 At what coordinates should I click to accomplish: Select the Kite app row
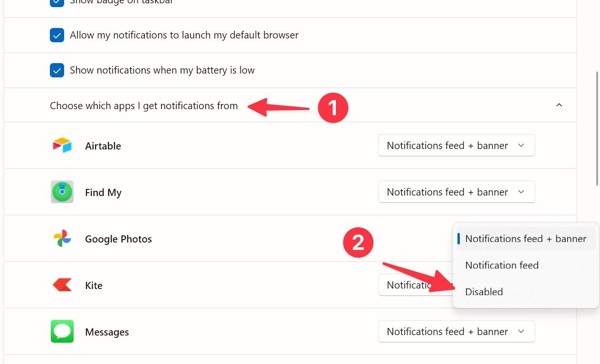pyautogui.click(x=190, y=285)
